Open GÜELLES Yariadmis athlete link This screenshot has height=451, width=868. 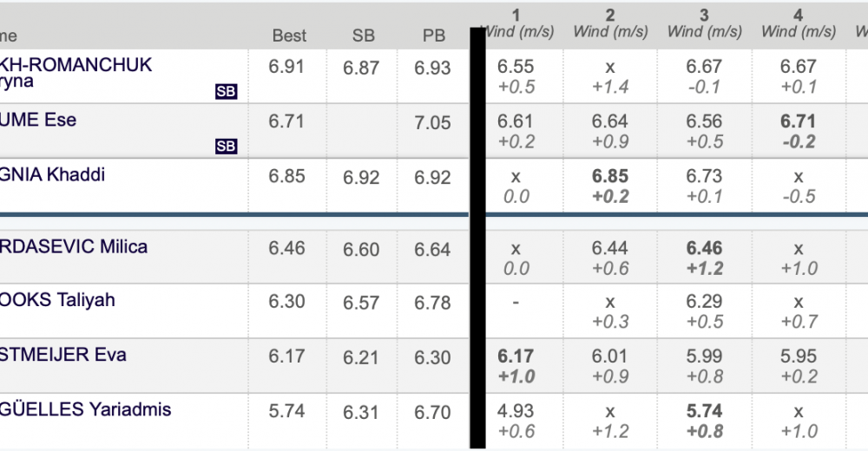pos(85,409)
